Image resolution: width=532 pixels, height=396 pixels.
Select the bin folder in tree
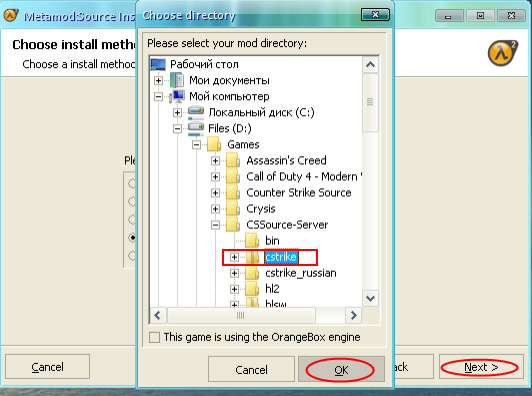tap(272, 241)
